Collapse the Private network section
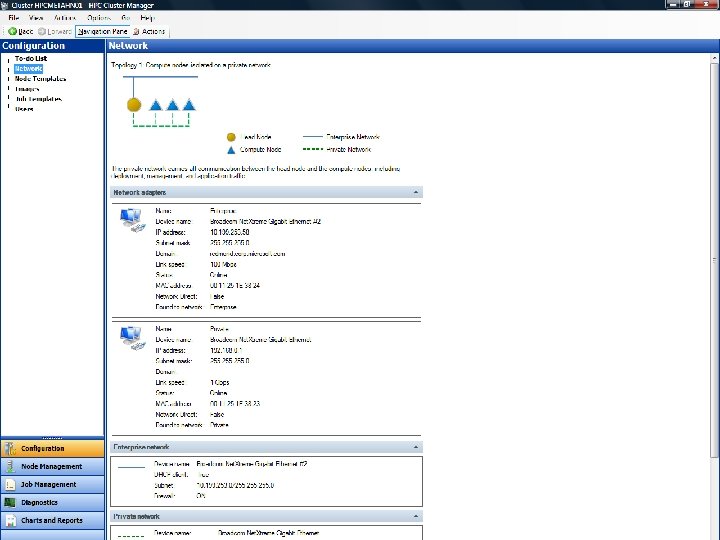The image size is (720, 540). [x=416, y=516]
